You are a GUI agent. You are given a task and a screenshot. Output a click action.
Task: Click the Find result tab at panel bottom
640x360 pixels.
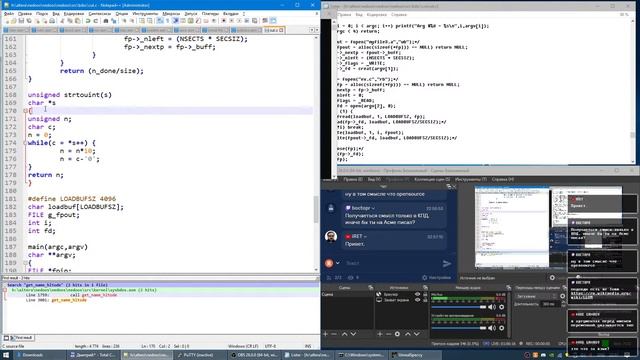point(21,338)
